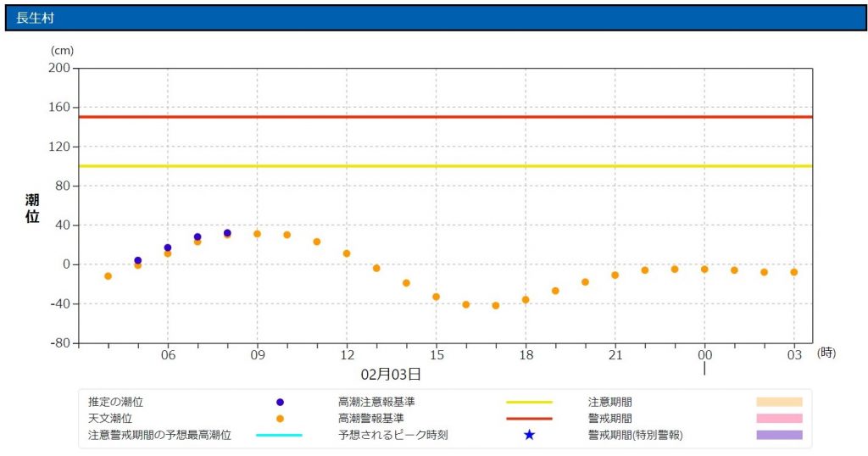Click the purple 警戒期間(特別警報) legend swatch
The width and height of the screenshot is (868, 456).
click(x=780, y=436)
